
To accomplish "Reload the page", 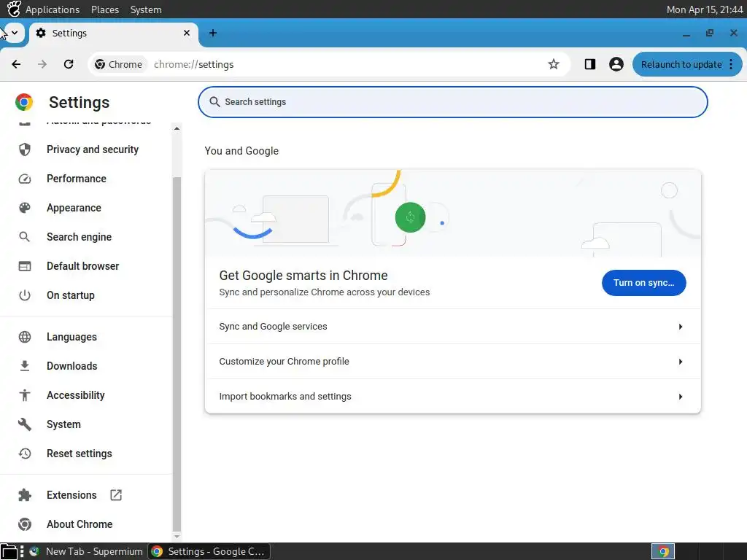I will pos(69,64).
